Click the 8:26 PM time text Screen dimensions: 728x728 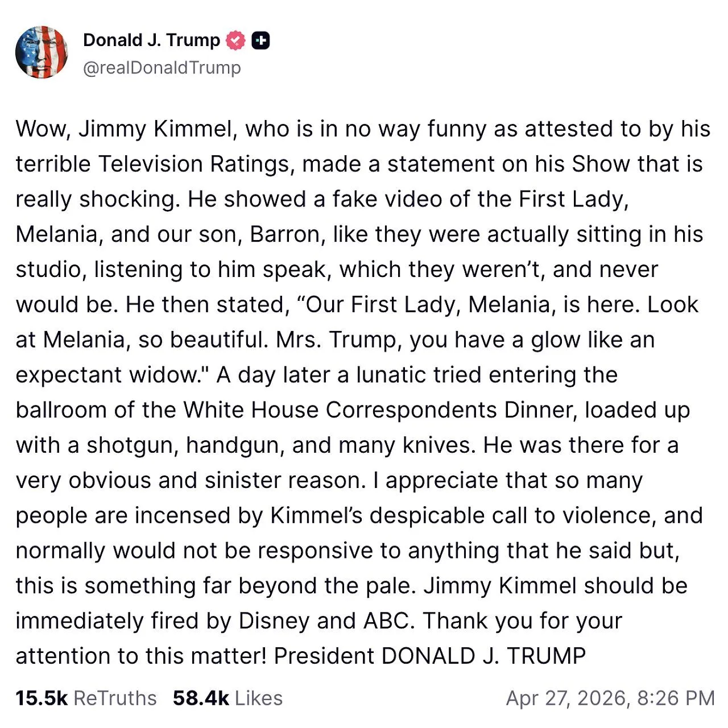coord(676,698)
